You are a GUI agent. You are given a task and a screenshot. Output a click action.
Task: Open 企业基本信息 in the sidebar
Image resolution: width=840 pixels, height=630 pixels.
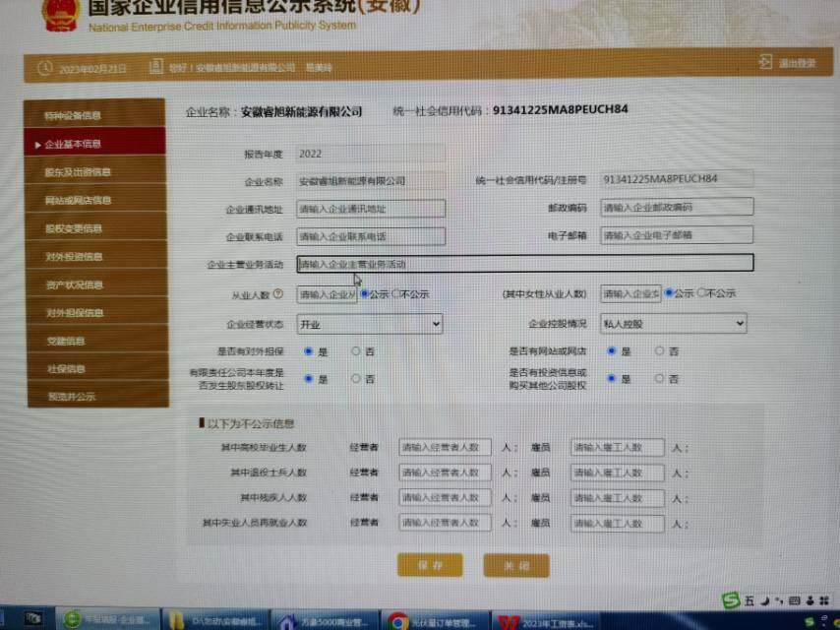94,143
